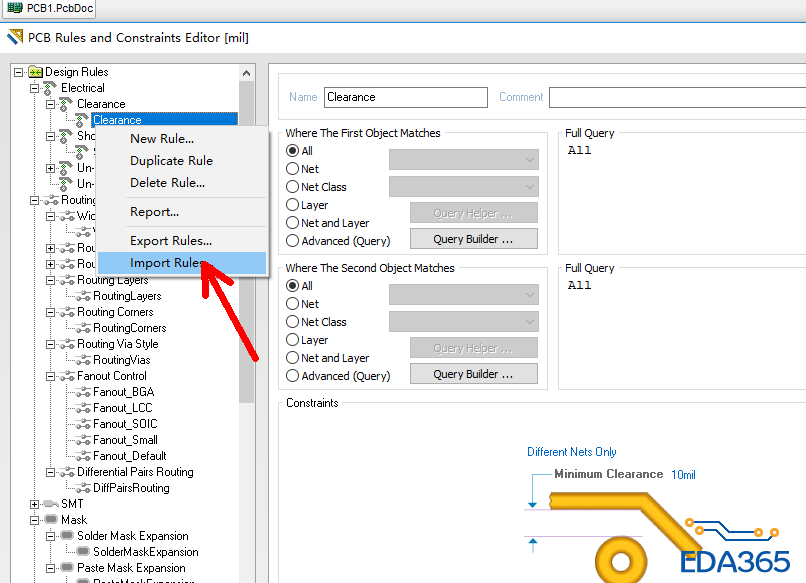
Task: Select Net radio for first object
Action: (x=293, y=169)
